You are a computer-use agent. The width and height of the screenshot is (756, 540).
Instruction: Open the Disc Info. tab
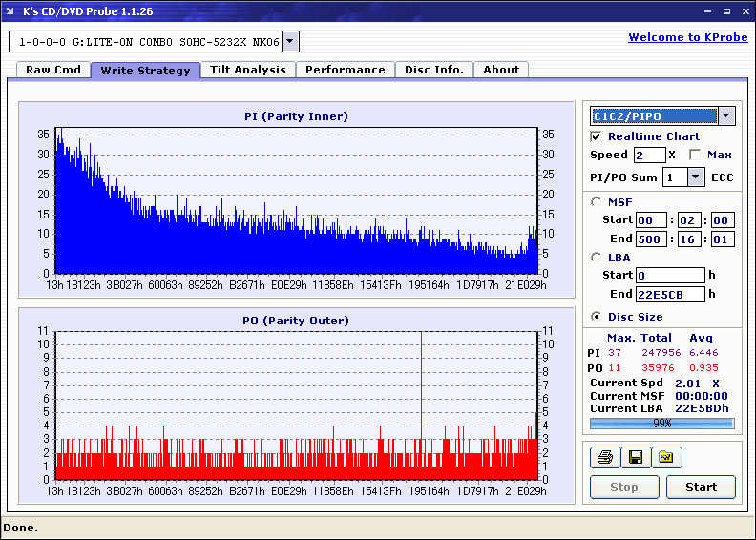pos(434,70)
